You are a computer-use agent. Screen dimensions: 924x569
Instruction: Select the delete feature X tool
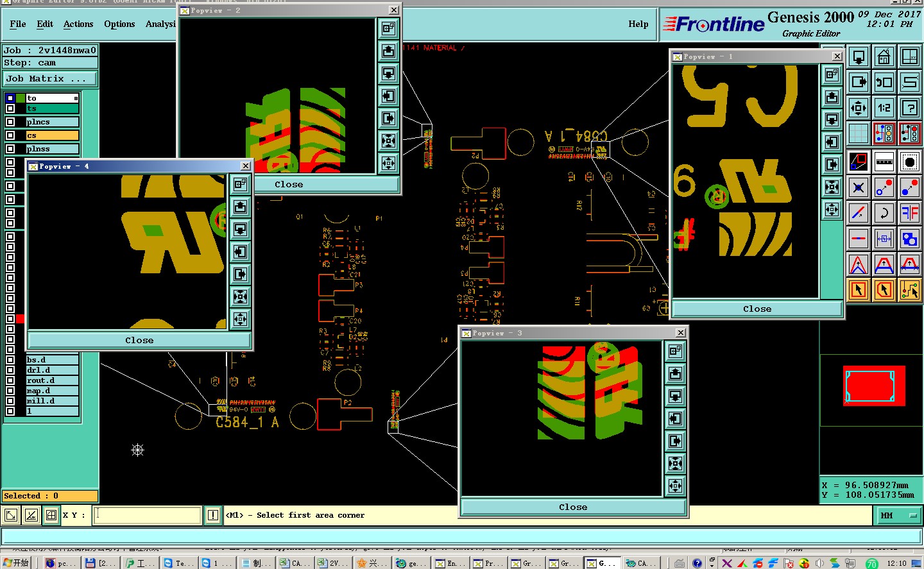point(858,187)
